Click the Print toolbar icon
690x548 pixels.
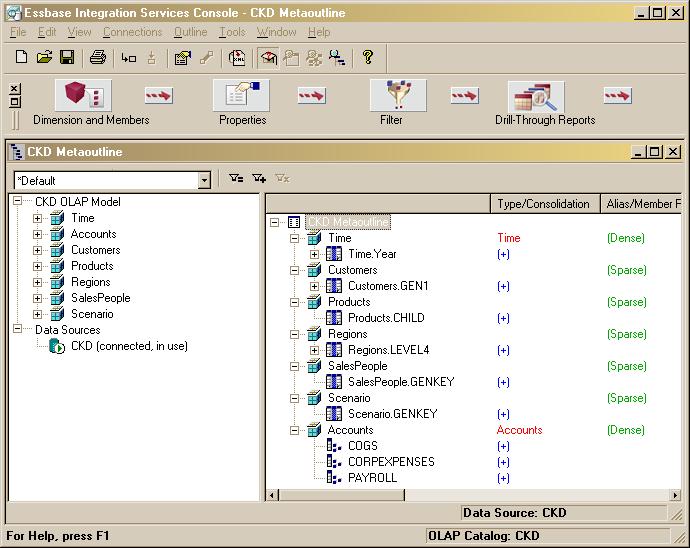[98, 57]
